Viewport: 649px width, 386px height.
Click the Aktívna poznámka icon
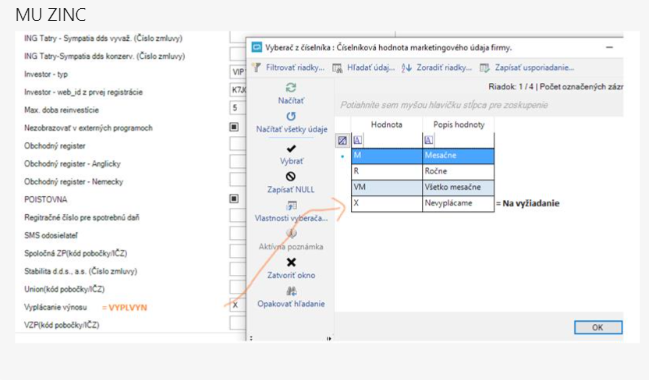click(x=291, y=234)
